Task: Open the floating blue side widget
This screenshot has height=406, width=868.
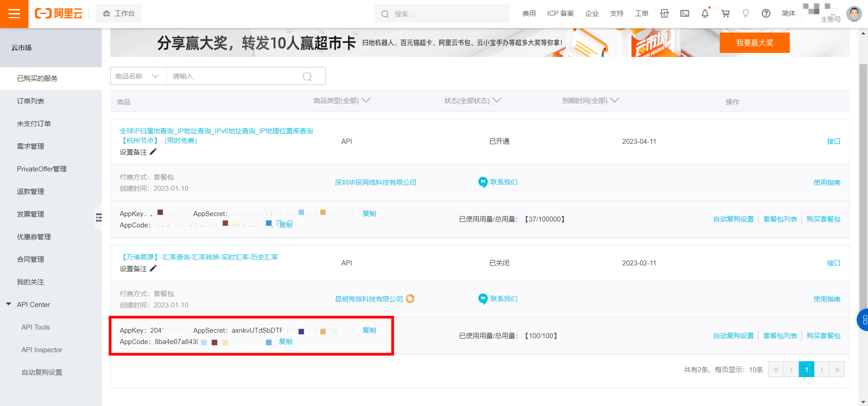Action: click(x=863, y=320)
